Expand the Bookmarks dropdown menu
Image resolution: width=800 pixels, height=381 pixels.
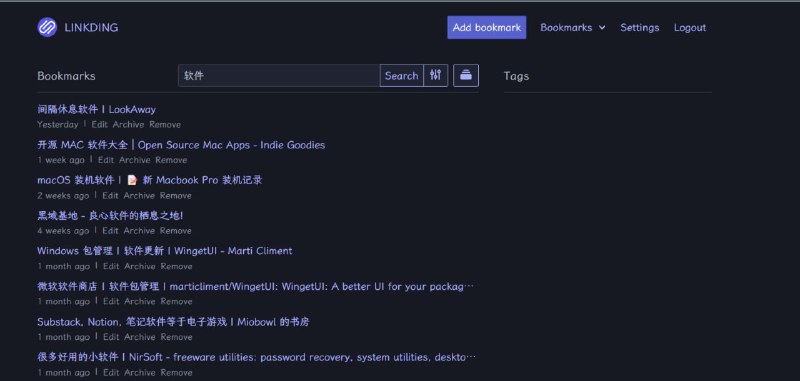tap(572, 28)
